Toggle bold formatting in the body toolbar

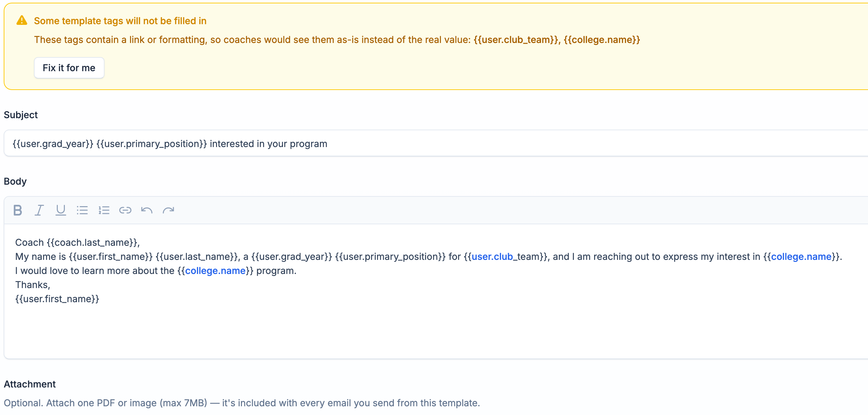click(x=18, y=211)
